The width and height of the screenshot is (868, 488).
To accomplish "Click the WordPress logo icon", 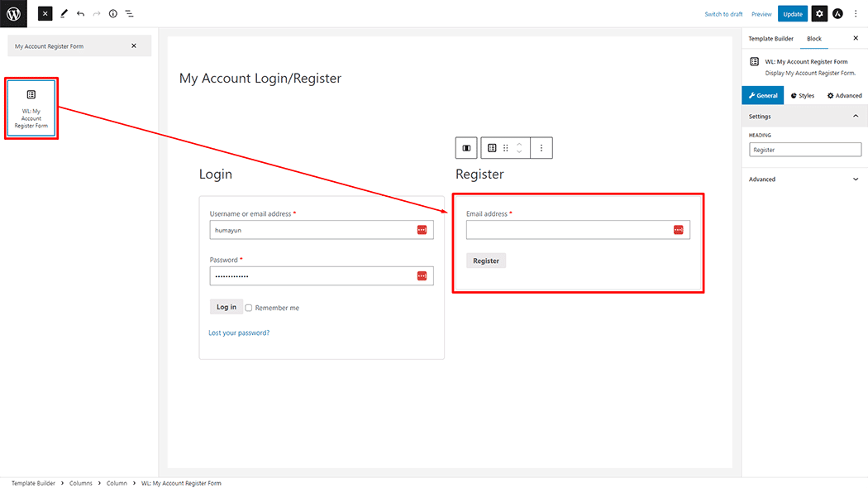I will 12,13.
